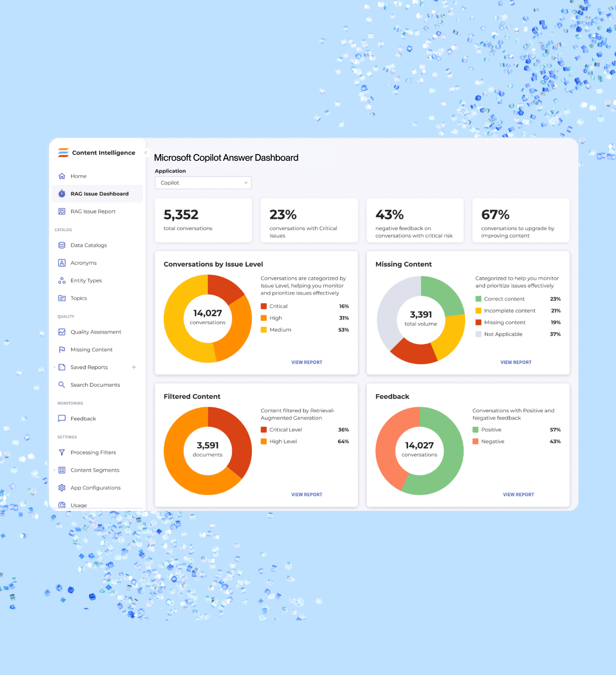Click the 67% conversations to upgrade card
This screenshot has height=675, width=616.
[x=521, y=220]
